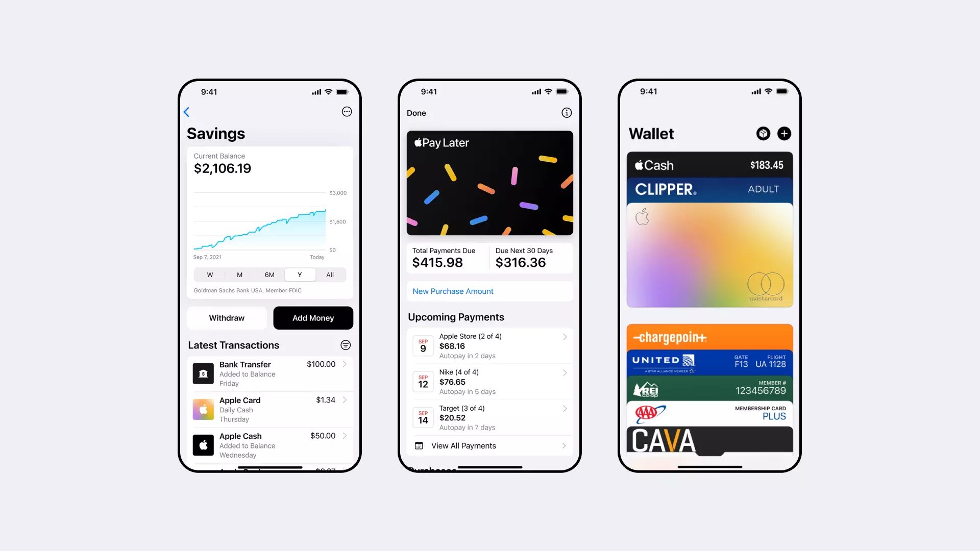Tap the Apple Card icon in transactions
This screenshot has height=551, width=980.
203,409
